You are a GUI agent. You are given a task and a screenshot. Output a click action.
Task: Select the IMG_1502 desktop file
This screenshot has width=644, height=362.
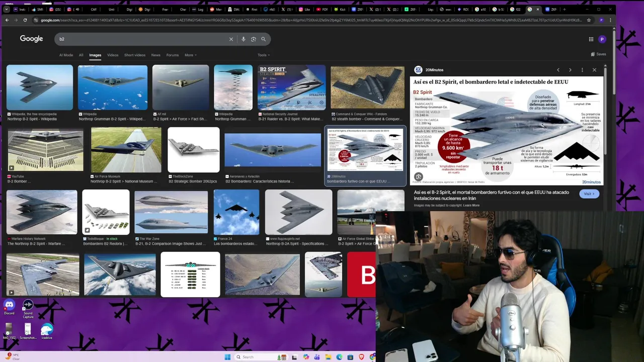click(x=9, y=332)
